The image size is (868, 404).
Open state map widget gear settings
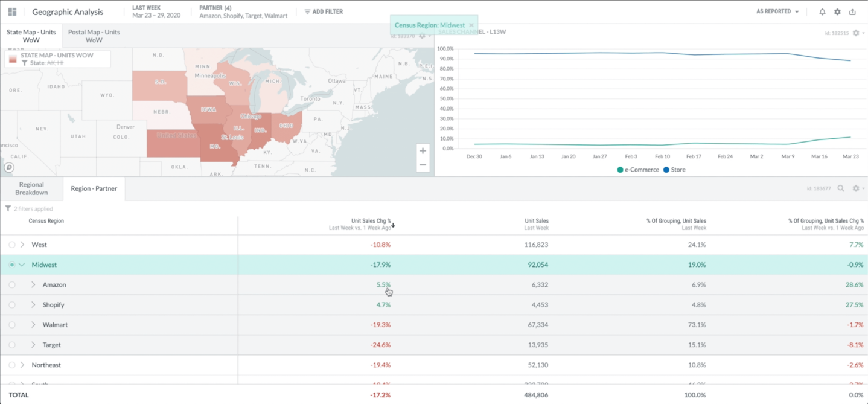coord(422,36)
